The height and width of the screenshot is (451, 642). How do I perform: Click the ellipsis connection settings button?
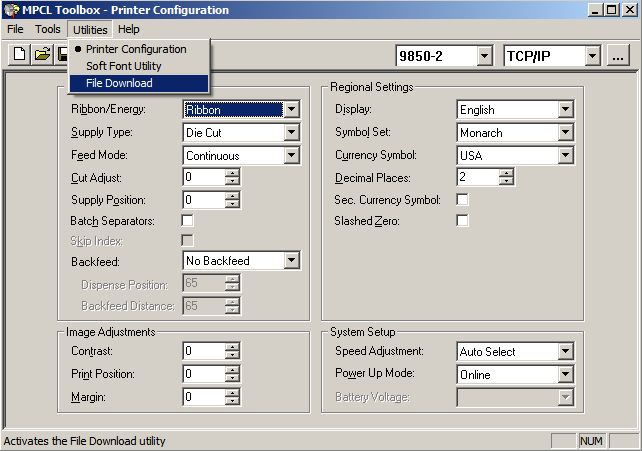618,55
